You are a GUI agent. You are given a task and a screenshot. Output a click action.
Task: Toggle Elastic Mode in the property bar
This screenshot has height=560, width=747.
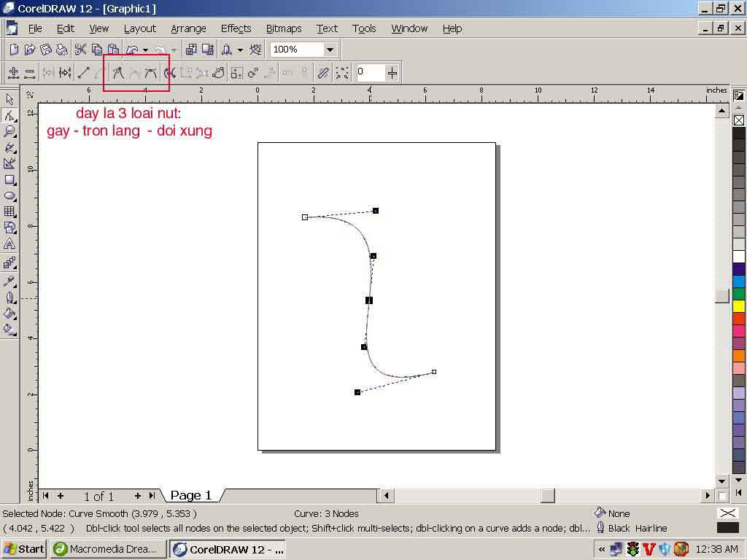pyautogui.click(x=323, y=73)
